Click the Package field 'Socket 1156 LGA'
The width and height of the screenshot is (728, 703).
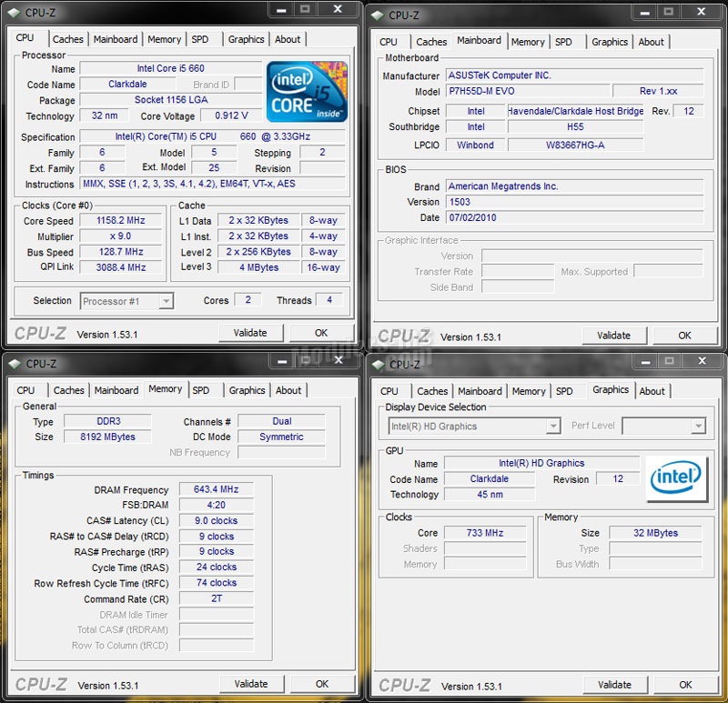click(171, 100)
